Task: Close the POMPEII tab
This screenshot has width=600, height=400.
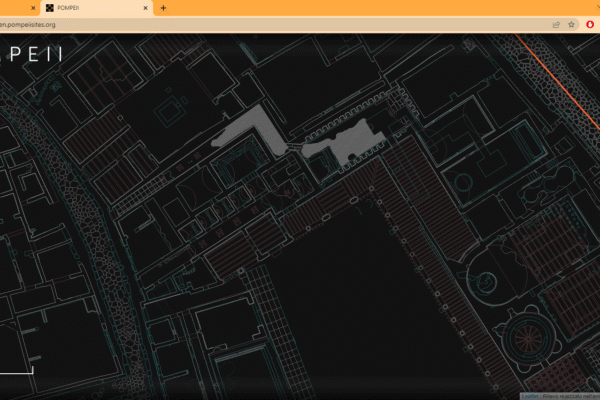Action: pos(146,8)
